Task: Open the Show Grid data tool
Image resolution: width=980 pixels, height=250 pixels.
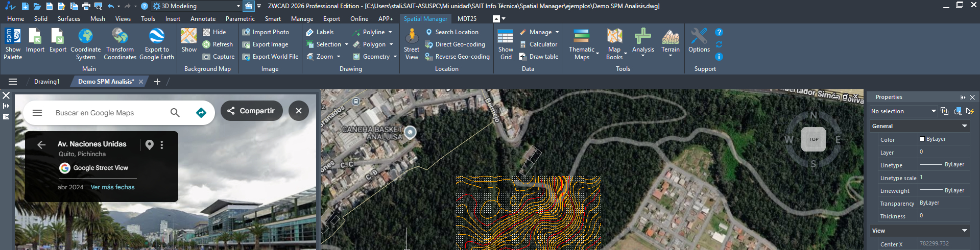Action: (x=506, y=44)
